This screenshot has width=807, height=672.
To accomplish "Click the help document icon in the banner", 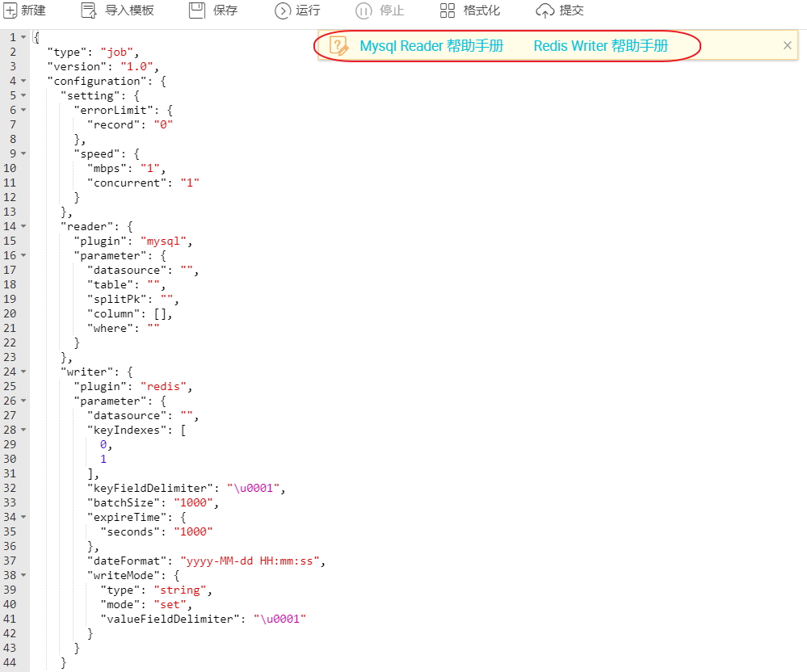I will 338,46.
